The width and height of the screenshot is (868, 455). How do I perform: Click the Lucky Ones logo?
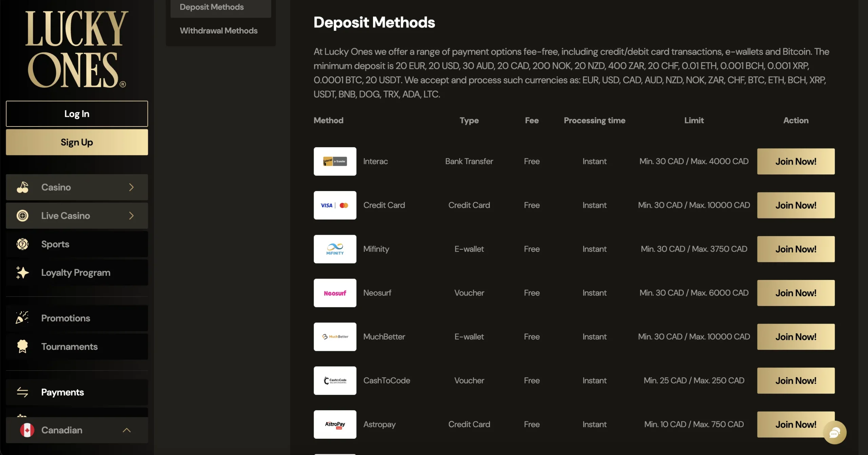77,49
